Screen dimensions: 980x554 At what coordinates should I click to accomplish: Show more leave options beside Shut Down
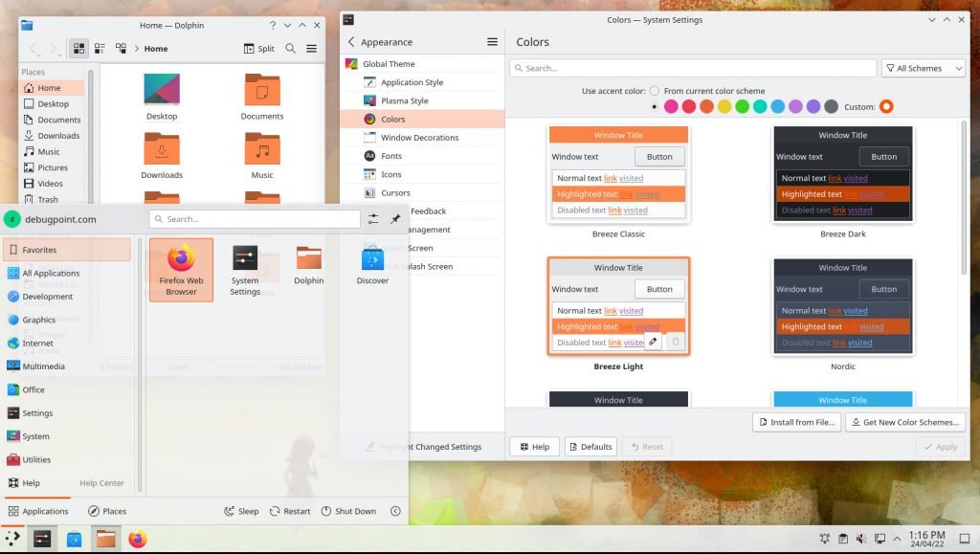pos(395,511)
